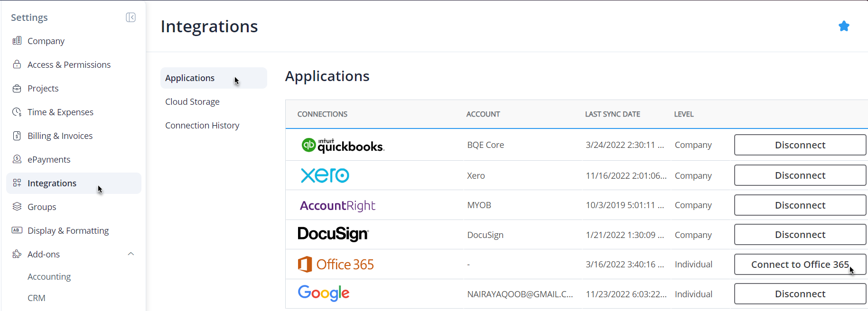Collapse the Add-ons section chevron
This screenshot has width=868, height=311.
(x=131, y=254)
